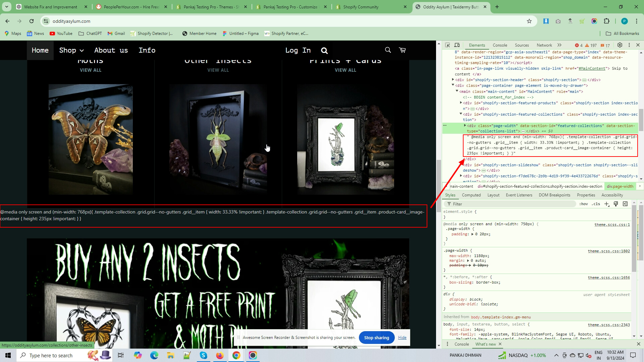This screenshot has width=644, height=362.
Task: Toggle the computed styles sidebar icon
Action: pos(625,204)
